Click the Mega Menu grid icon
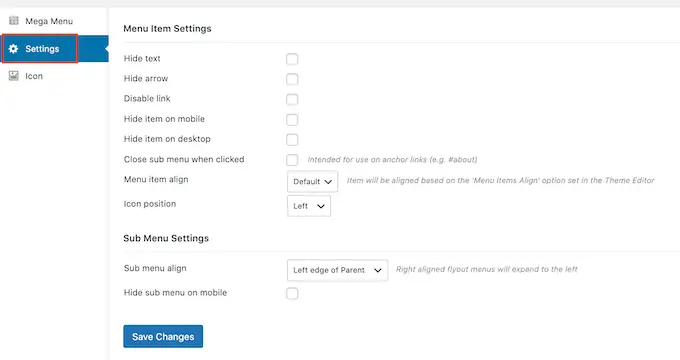The height and width of the screenshot is (360, 680). click(x=14, y=20)
